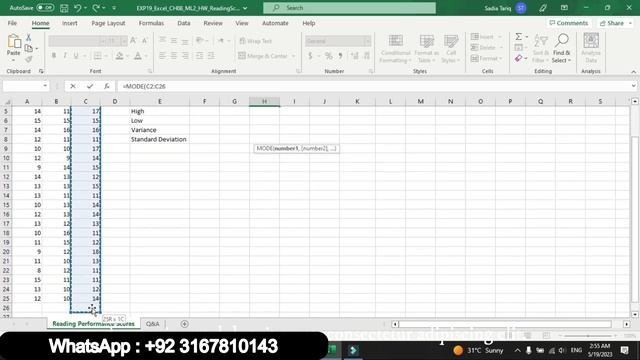Expand the Name Box dropdown
The height and width of the screenshot is (360, 640).
pyautogui.click(x=45, y=86)
